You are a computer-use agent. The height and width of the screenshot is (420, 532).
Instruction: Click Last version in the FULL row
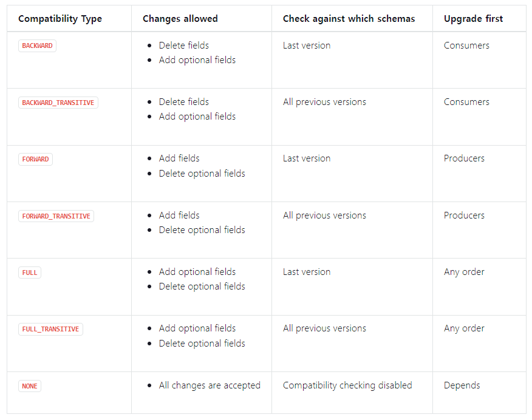[307, 272]
